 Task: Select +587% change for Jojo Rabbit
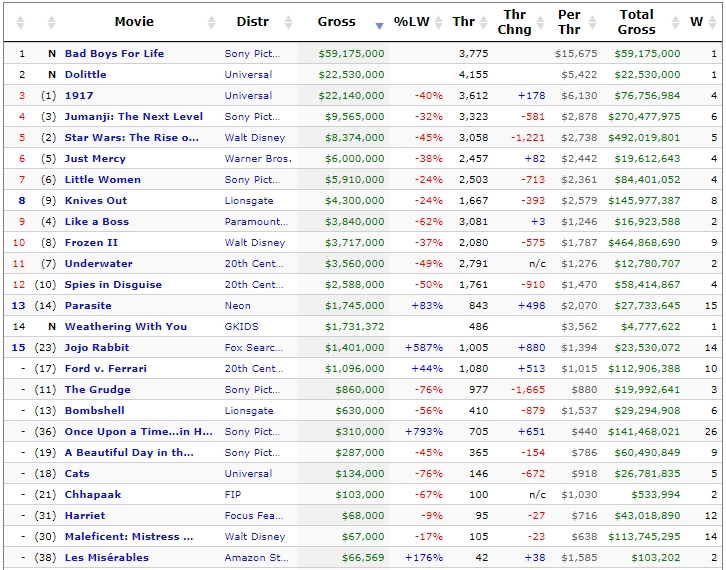coord(424,348)
